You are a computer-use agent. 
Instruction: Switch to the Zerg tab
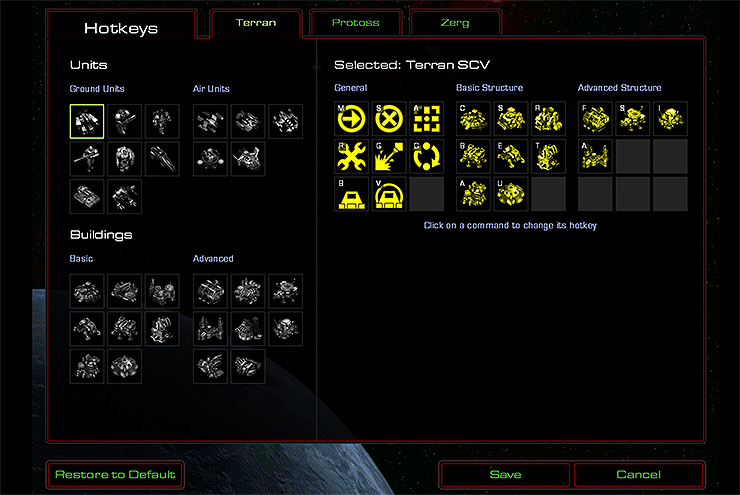click(x=455, y=23)
